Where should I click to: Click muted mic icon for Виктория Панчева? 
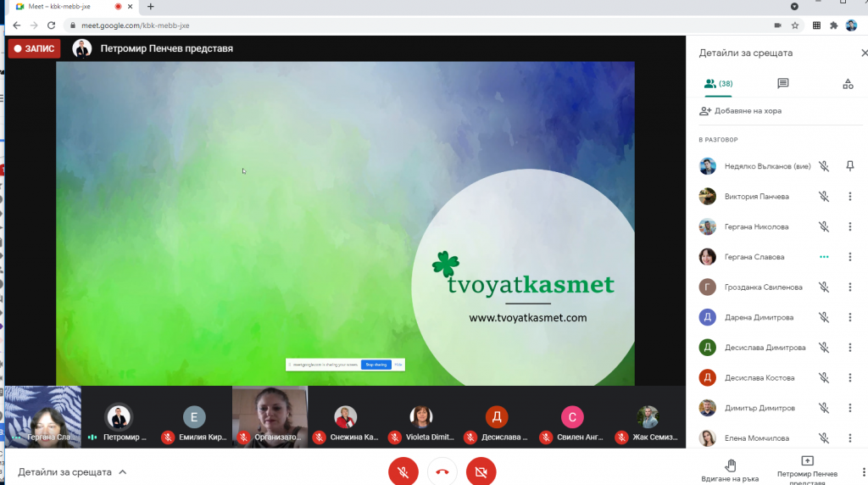click(x=824, y=197)
